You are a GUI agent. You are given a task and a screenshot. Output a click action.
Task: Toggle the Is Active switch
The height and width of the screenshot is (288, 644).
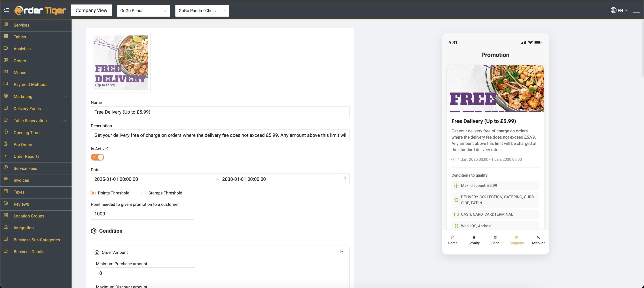point(97,157)
